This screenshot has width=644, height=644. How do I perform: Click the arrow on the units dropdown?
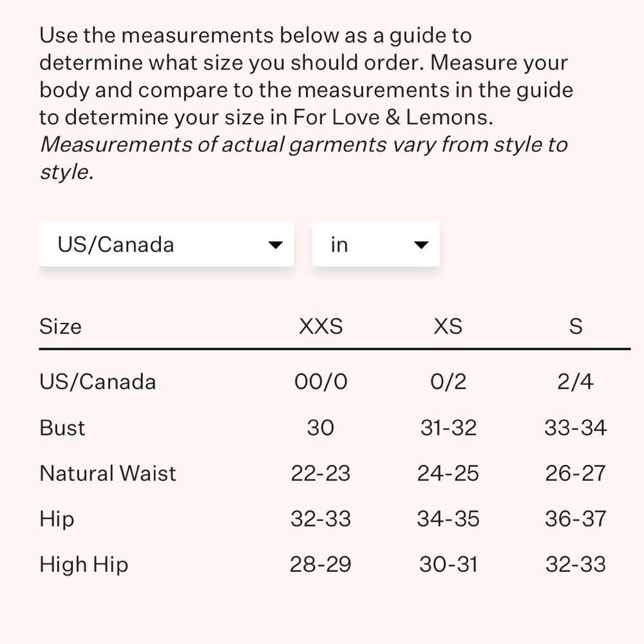(x=421, y=245)
